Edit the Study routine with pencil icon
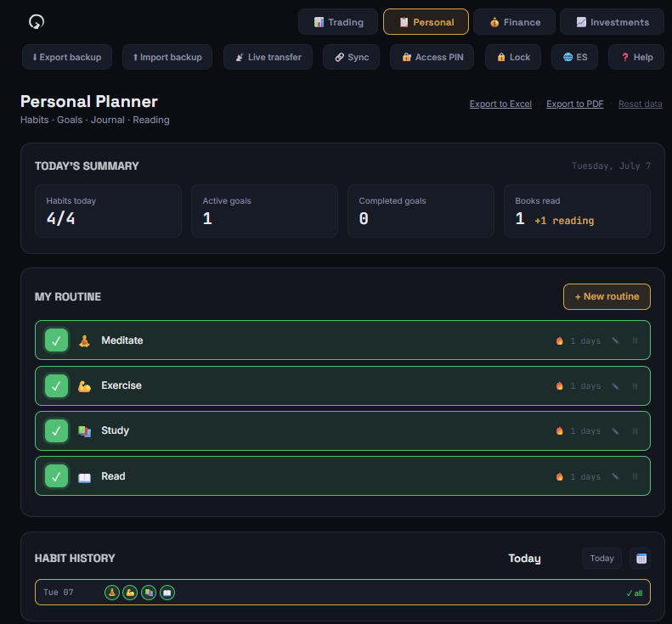672x624 pixels. pyautogui.click(x=615, y=430)
